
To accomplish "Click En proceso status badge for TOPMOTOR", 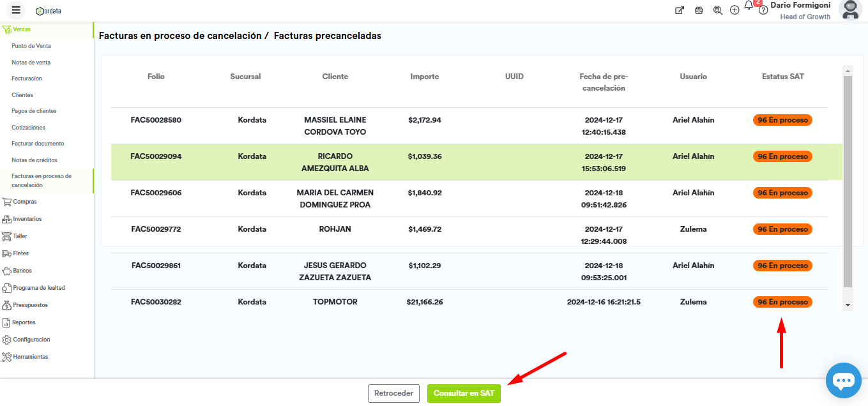I will (x=782, y=302).
